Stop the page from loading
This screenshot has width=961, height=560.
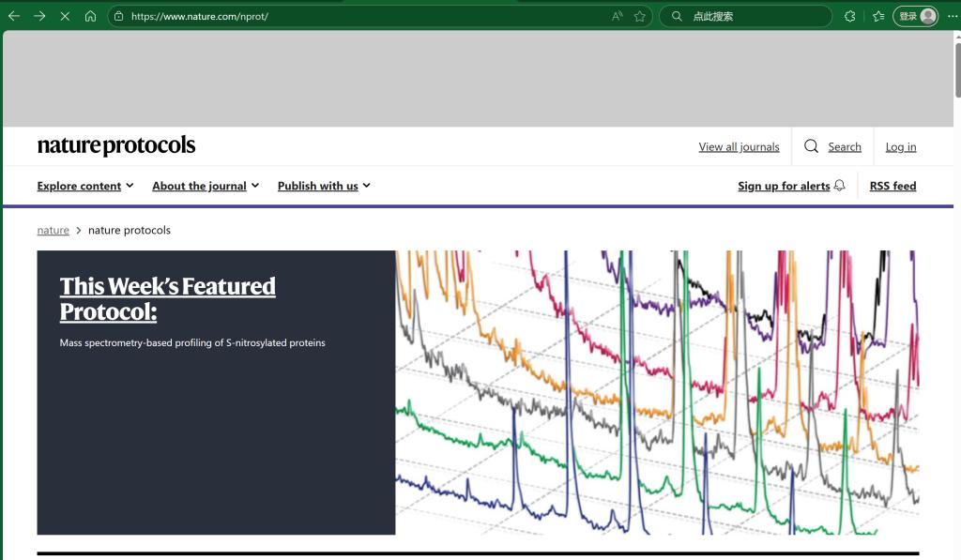[x=65, y=16]
